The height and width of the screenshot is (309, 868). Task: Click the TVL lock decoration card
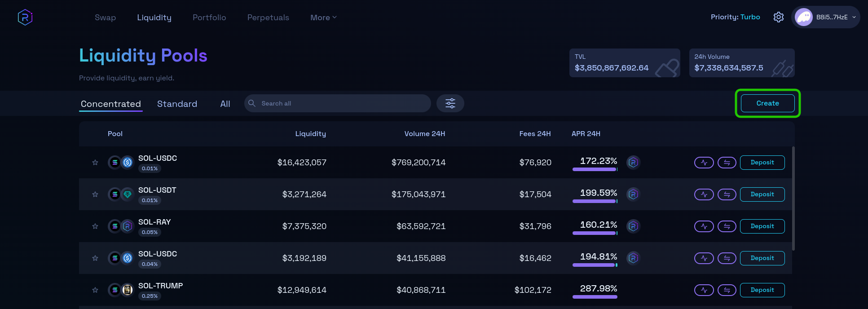[625, 63]
